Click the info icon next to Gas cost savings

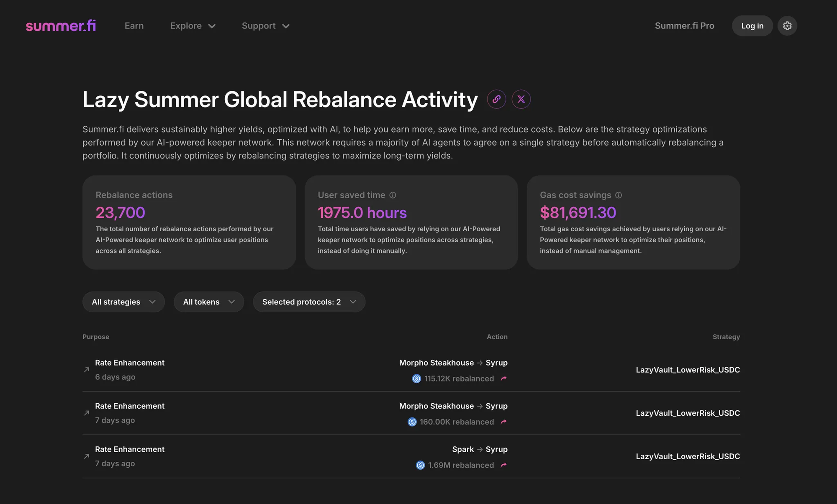[619, 195]
